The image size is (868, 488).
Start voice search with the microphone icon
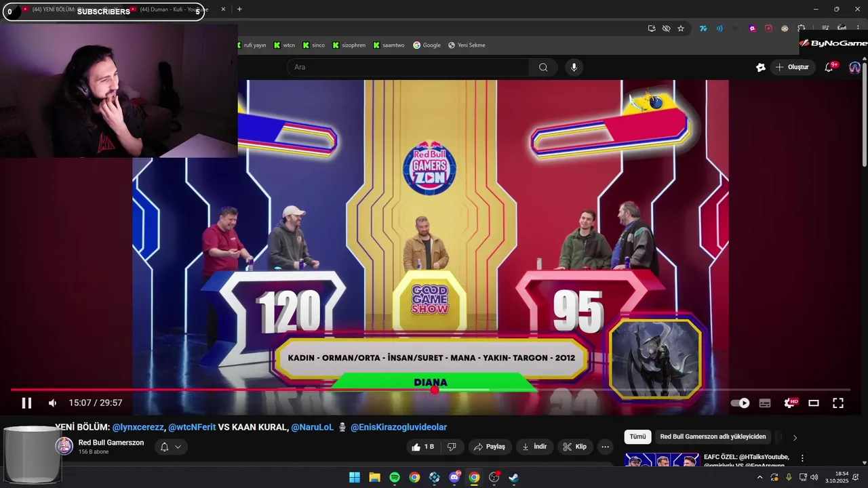pyautogui.click(x=574, y=67)
